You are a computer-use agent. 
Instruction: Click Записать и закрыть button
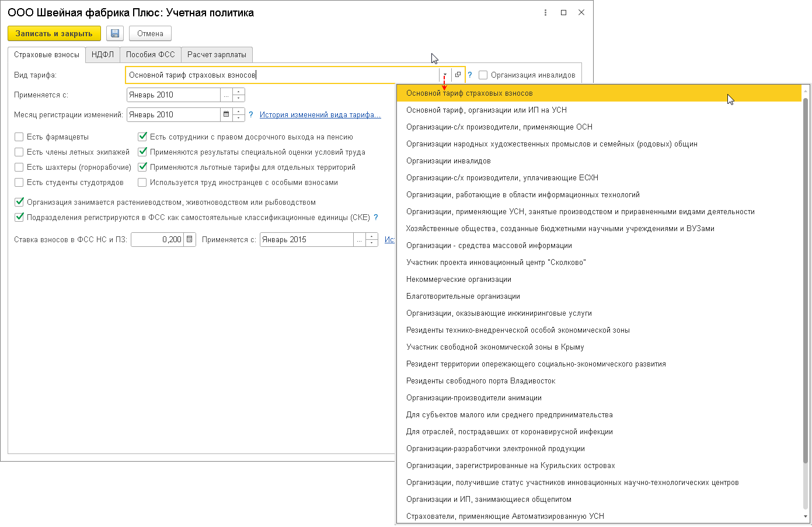pyautogui.click(x=54, y=33)
